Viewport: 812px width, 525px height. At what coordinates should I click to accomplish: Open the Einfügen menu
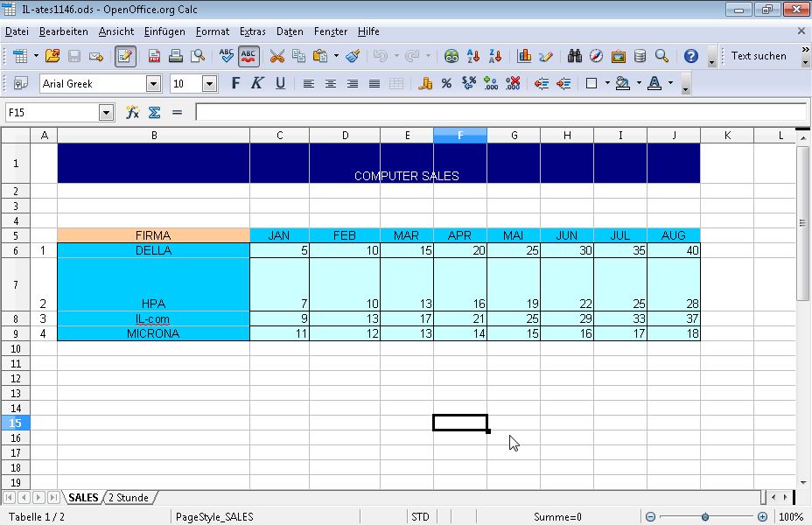164,31
